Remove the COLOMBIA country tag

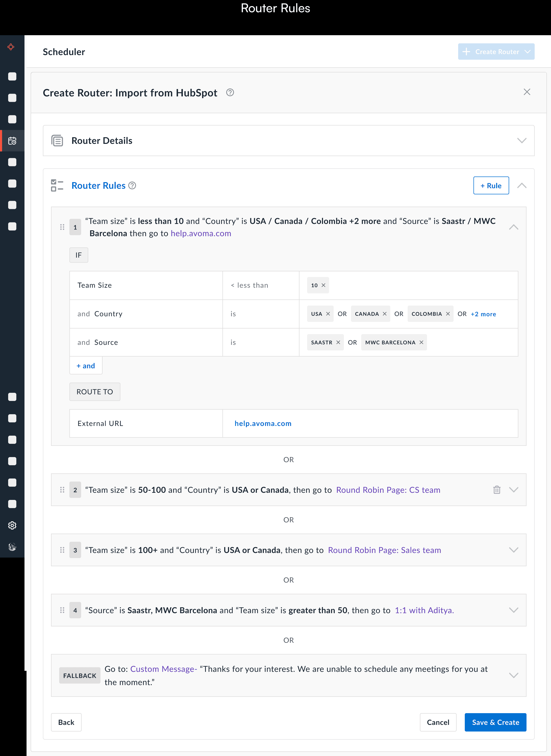[x=448, y=314]
